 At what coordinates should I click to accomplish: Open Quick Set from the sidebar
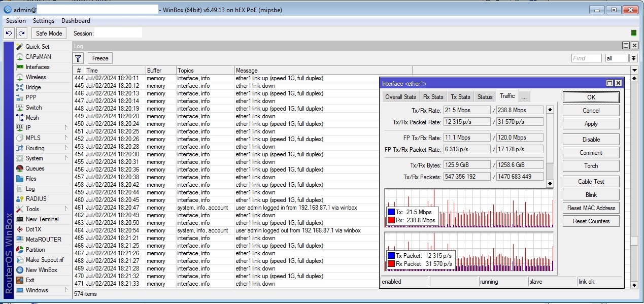(37, 47)
